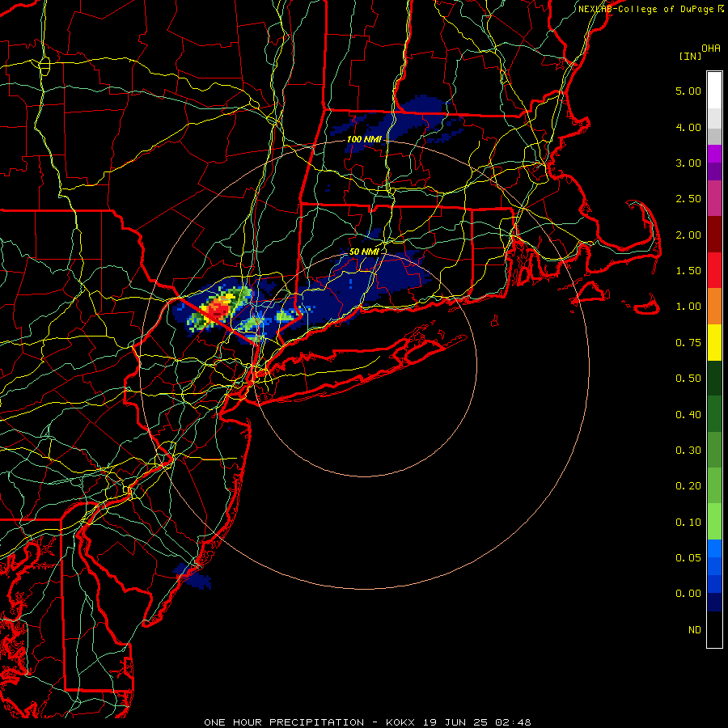Select the 2.50 legend value
The image size is (728, 728).
pos(688,199)
